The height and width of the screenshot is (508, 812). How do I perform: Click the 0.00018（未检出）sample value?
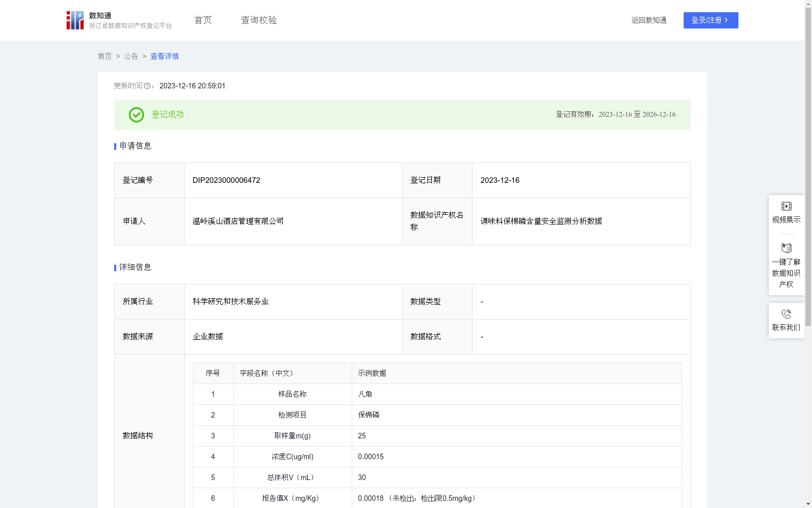coord(418,498)
